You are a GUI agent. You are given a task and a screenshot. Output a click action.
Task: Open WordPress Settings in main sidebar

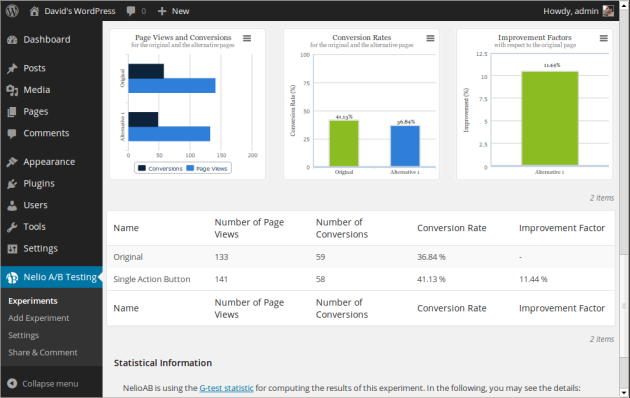pyautogui.click(x=40, y=249)
